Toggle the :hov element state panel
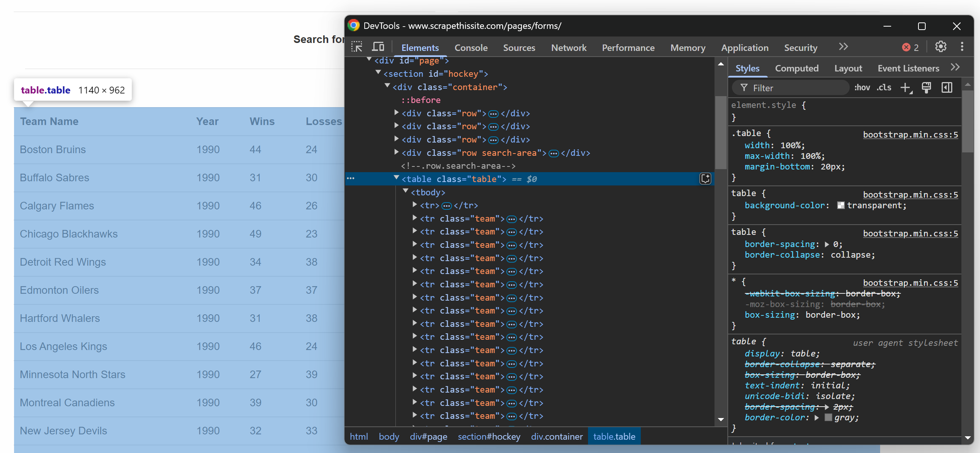Viewport: 980px width, 453px height. [x=862, y=87]
